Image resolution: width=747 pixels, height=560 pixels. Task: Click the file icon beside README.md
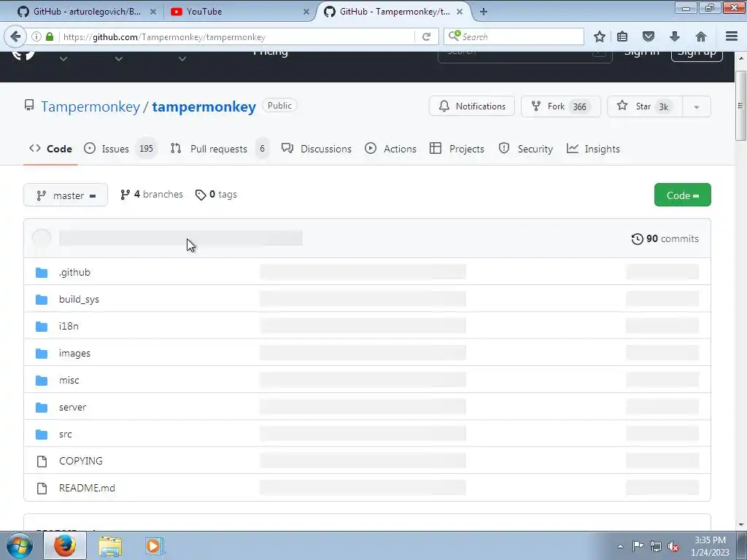click(42, 488)
